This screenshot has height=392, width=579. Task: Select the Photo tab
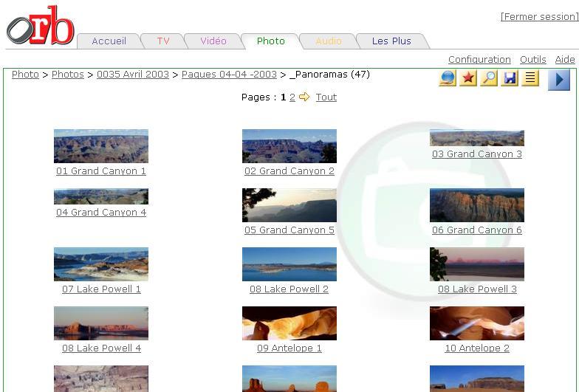point(270,41)
